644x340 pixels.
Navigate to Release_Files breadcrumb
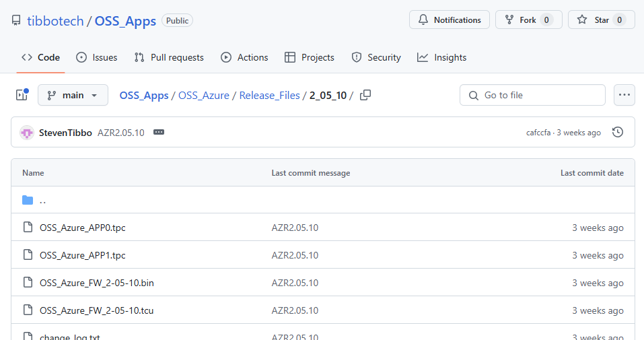click(269, 96)
